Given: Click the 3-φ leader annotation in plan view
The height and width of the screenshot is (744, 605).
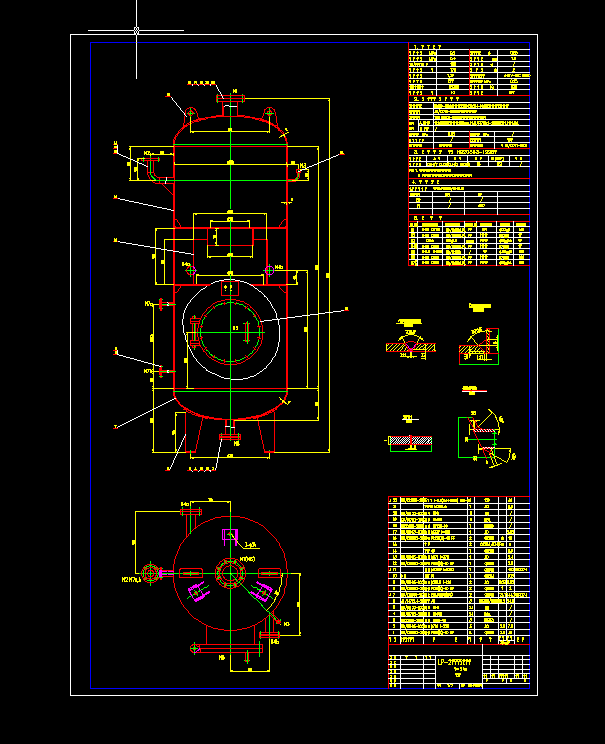Looking at the screenshot, I should tap(251, 545).
